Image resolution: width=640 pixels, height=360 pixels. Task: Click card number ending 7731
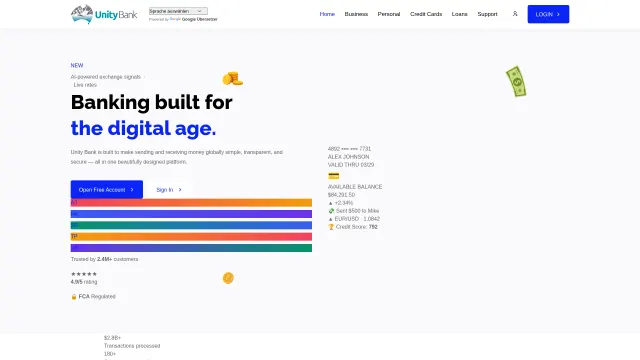tap(349, 149)
